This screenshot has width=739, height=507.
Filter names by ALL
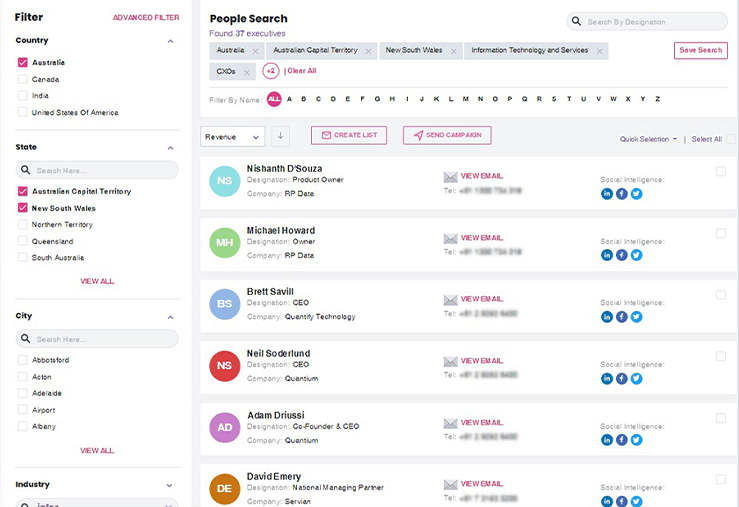click(x=274, y=99)
